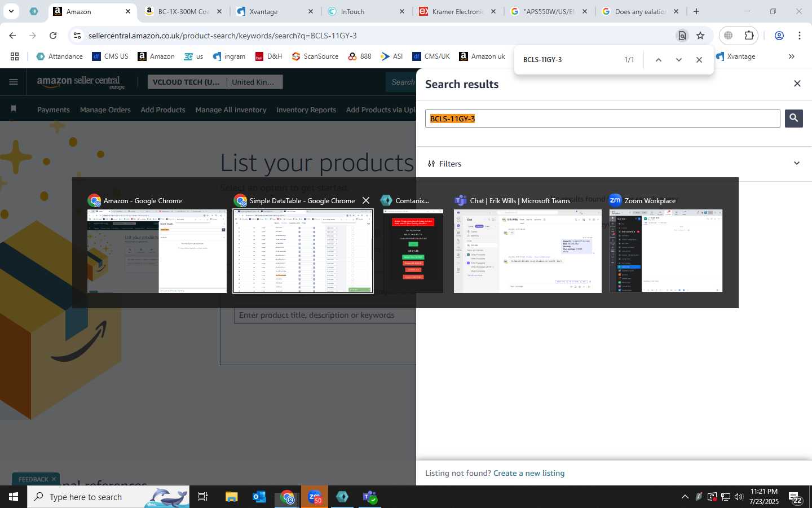The image size is (812, 508).
Task: Open the notification center icon
Action: click(x=796, y=497)
